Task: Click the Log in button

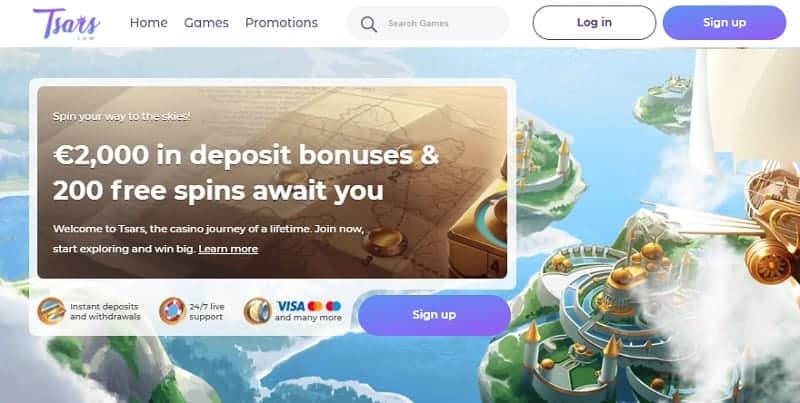Action: pyautogui.click(x=594, y=22)
